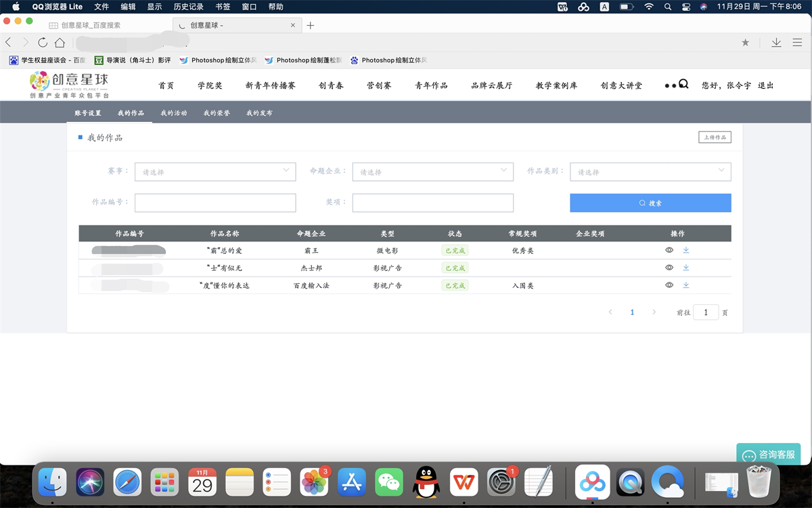Click the 上传作品 button
This screenshot has width=812, height=508.
[x=715, y=137]
